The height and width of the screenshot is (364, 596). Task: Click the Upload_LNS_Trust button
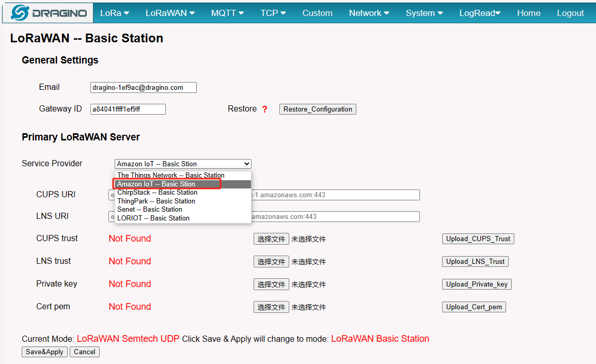(475, 261)
